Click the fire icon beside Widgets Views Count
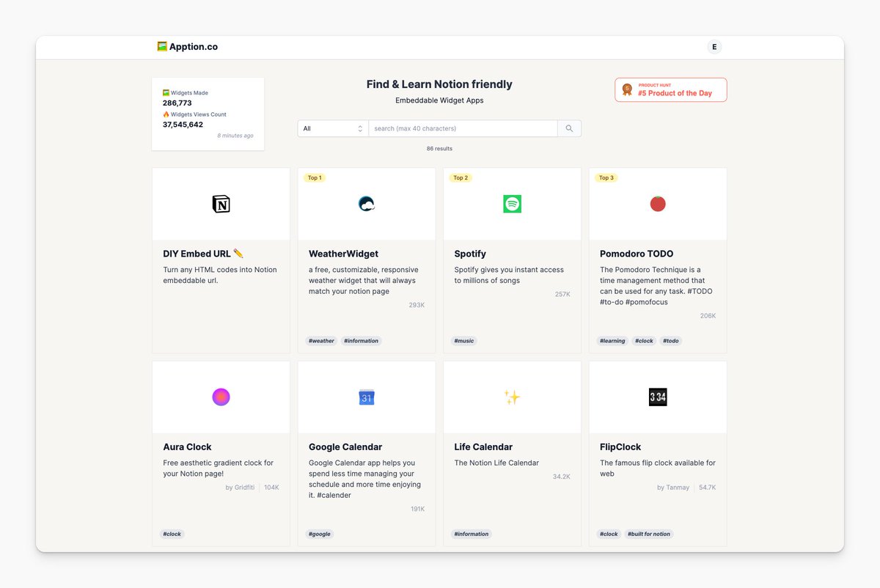The width and height of the screenshot is (880, 588). (166, 114)
